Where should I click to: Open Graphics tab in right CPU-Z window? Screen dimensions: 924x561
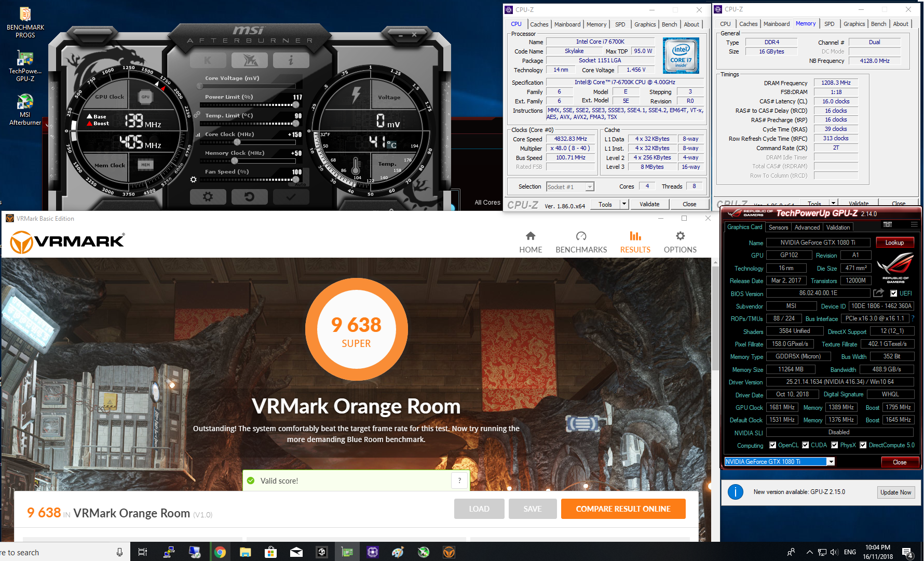click(x=854, y=24)
